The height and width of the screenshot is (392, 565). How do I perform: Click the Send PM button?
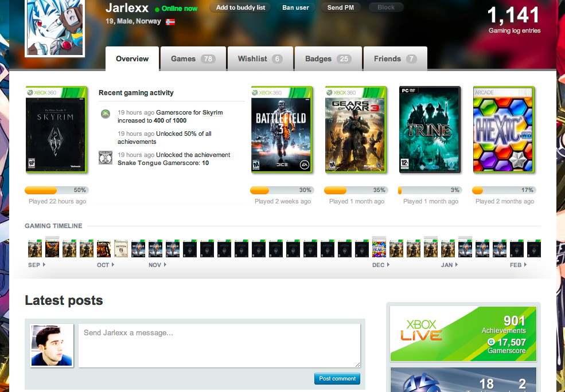(x=341, y=7)
